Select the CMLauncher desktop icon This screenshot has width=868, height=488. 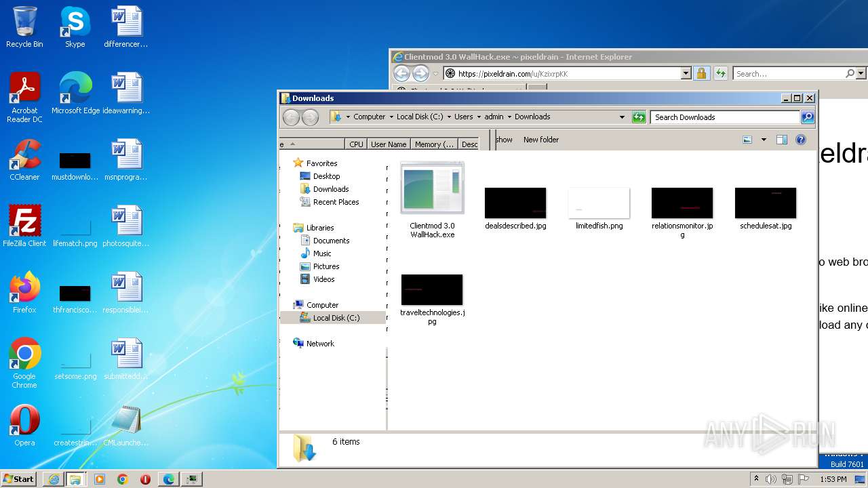point(125,426)
